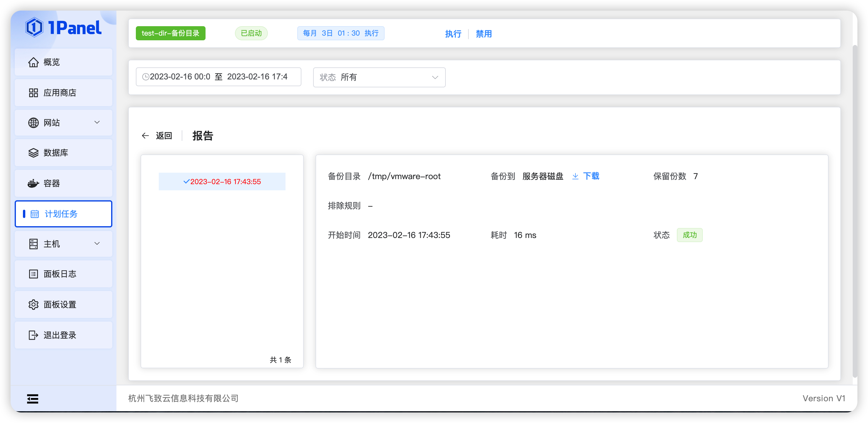Click the 已启动 status badge

(251, 33)
